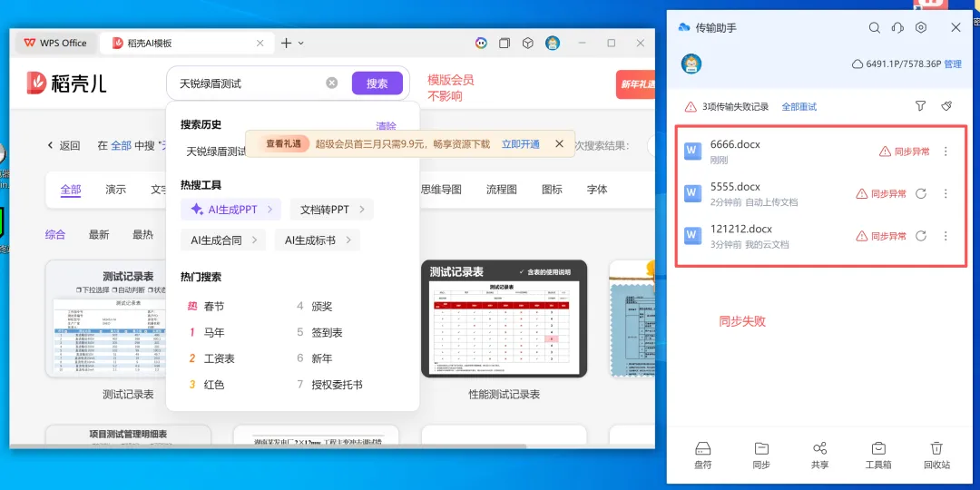
Task: Expand the AI生成标书 hot tool
Action: click(317, 240)
